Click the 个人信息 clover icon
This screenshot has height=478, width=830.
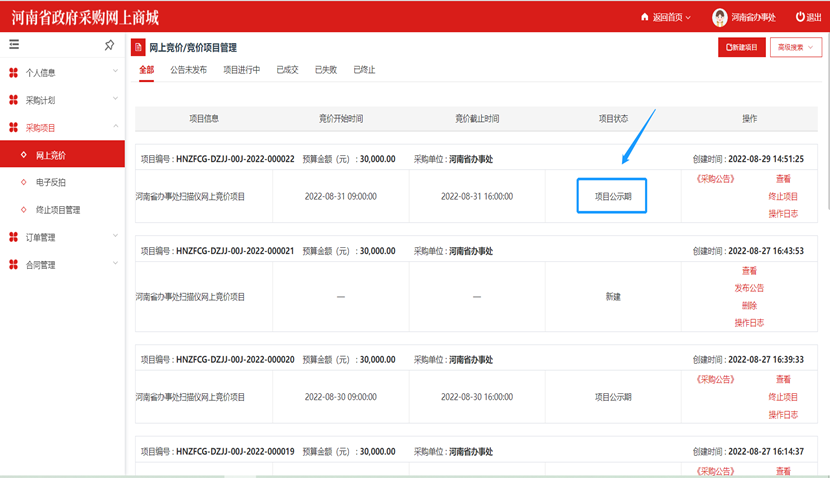point(13,73)
